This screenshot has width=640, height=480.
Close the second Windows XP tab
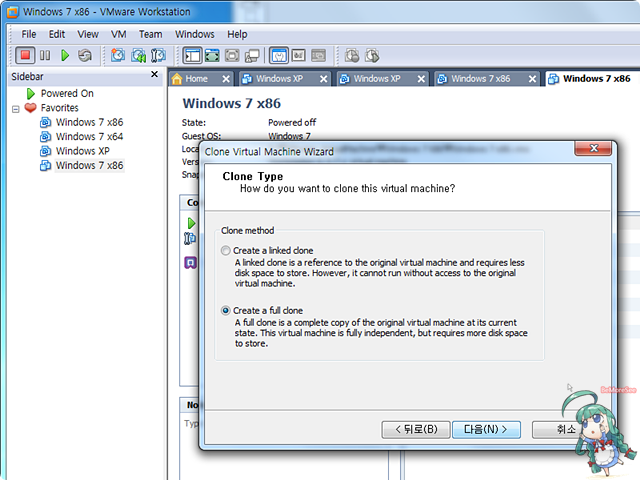[x=421, y=79]
